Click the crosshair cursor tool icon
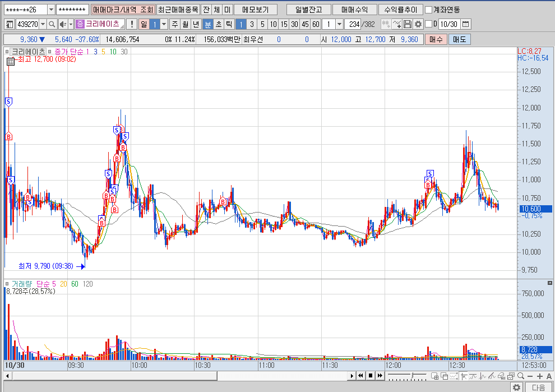Image resolution: width=555 pixels, height=392 pixels. pyautogui.click(x=464, y=376)
